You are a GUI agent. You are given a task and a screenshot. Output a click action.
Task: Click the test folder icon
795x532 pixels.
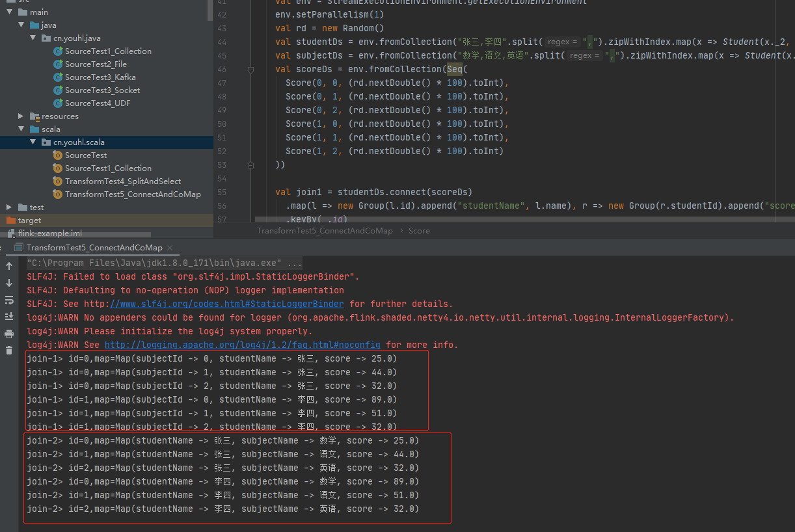pyautogui.click(x=23, y=207)
